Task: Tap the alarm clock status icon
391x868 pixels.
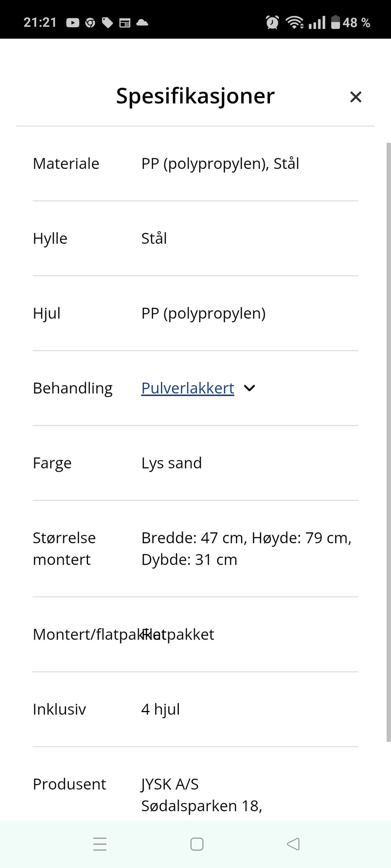Action: tap(272, 22)
